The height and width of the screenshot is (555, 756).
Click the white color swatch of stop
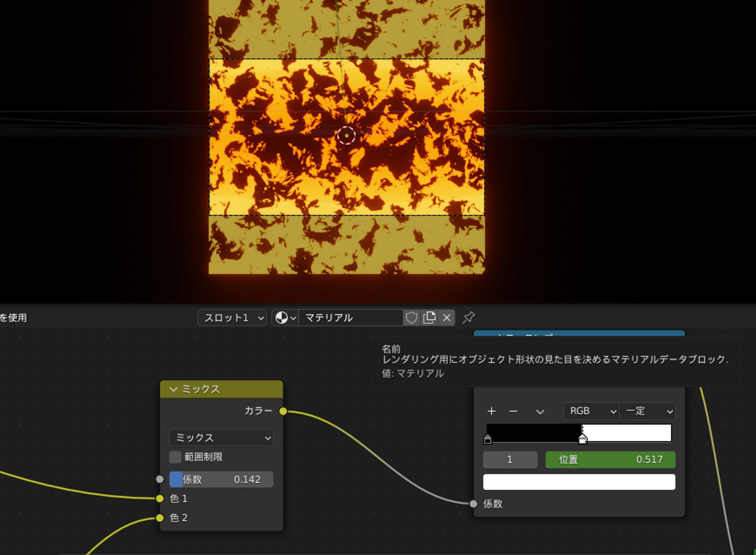pyautogui.click(x=579, y=482)
